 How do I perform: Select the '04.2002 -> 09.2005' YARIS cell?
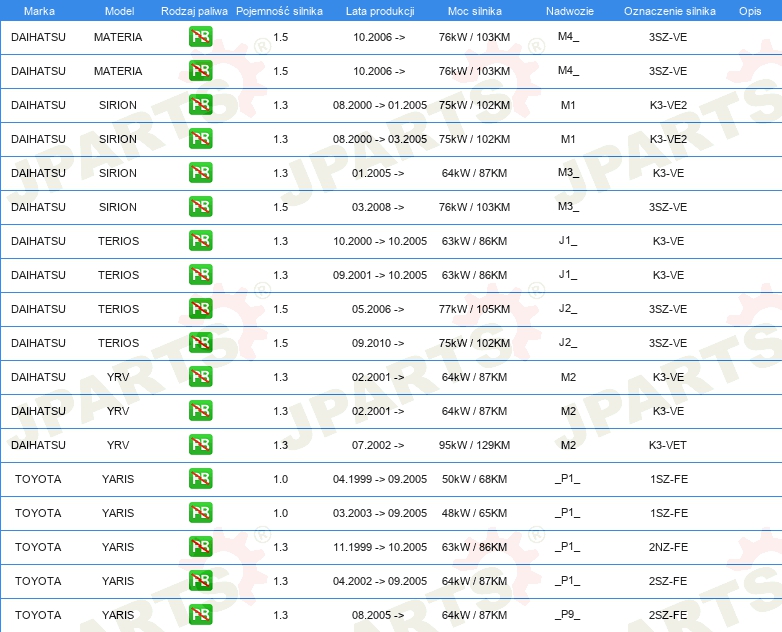click(380, 581)
